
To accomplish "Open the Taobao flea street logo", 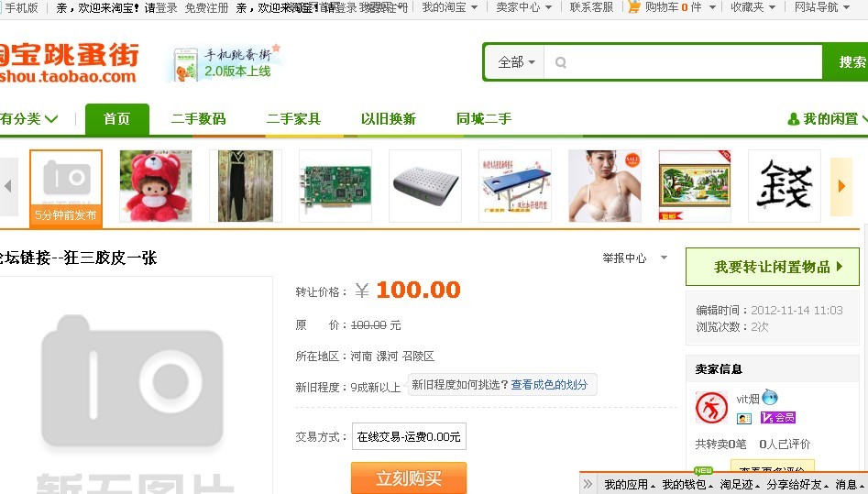I will click(x=69, y=63).
